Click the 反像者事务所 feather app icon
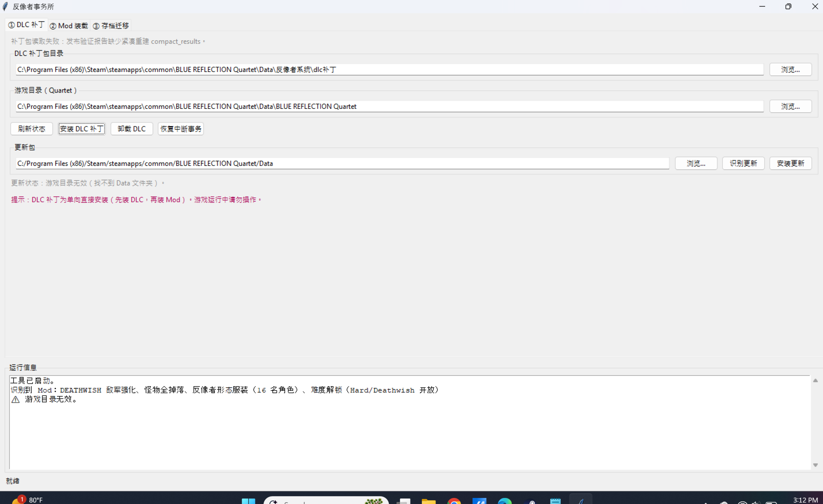823x504 pixels. pyautogui.click(x=5, y=6)
